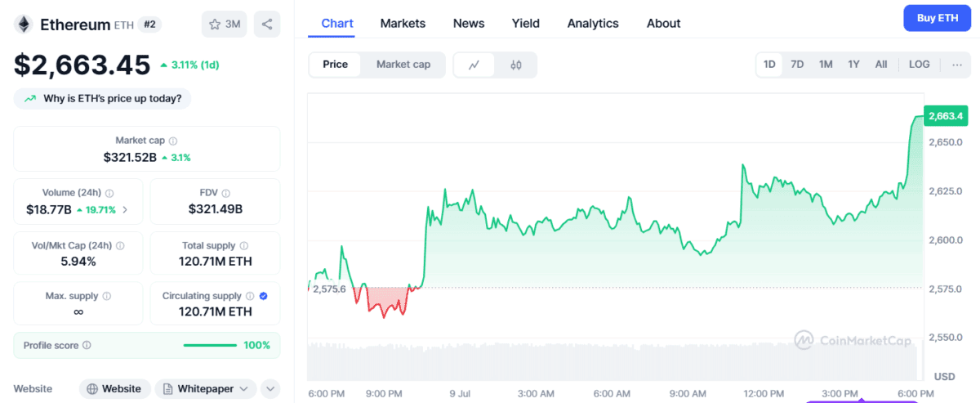
Task: Switch to candlestick chart view icon
Action: pos(515,65)
